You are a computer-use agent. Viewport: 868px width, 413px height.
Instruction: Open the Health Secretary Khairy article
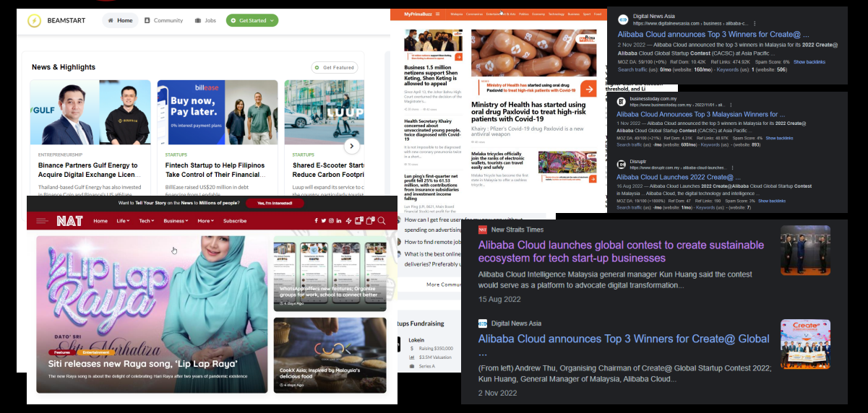click(x=433, y=131)
